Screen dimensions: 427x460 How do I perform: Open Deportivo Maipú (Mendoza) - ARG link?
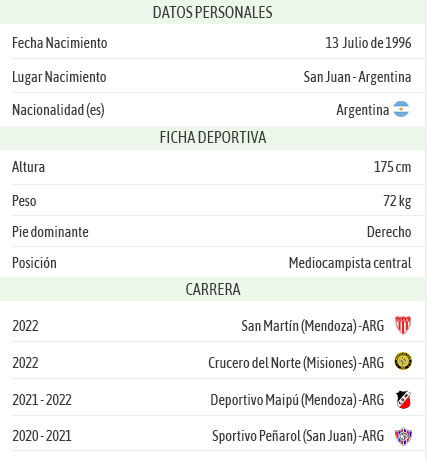(297, 400)
